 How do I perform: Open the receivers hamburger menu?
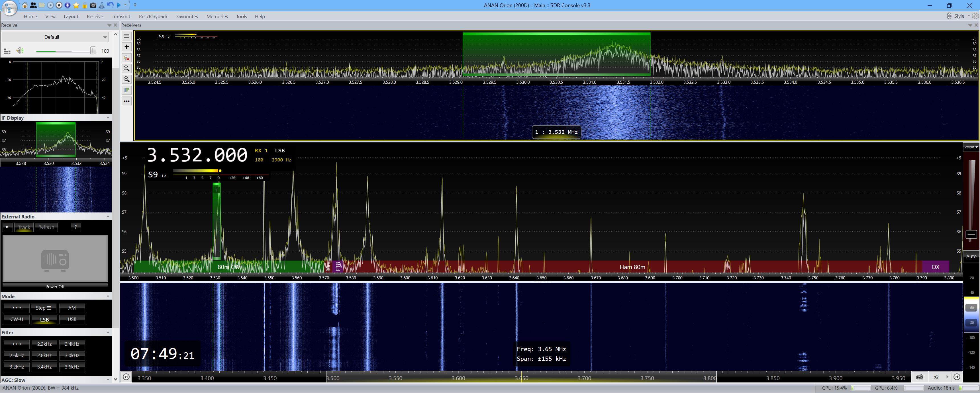(x=127, y=36)
